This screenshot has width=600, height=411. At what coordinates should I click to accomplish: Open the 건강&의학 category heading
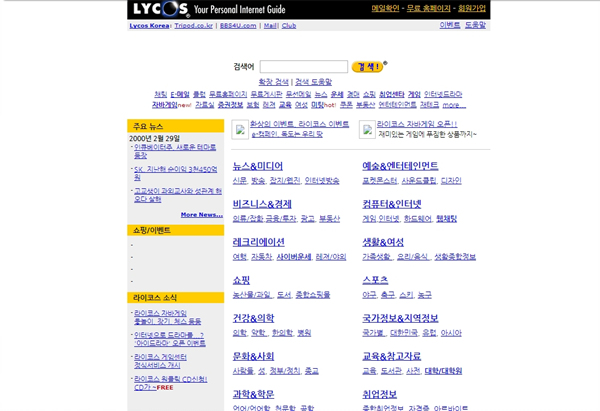pos(253,318)
